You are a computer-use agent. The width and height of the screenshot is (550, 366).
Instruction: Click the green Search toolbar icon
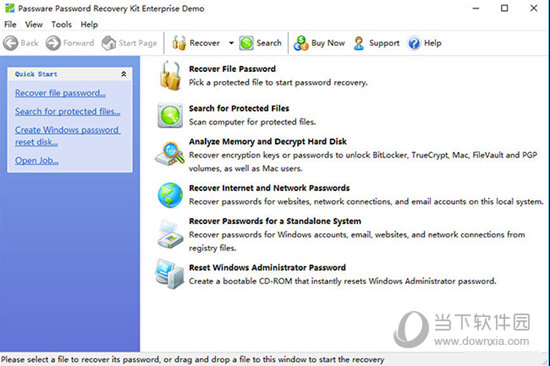(x=246, y=43)
